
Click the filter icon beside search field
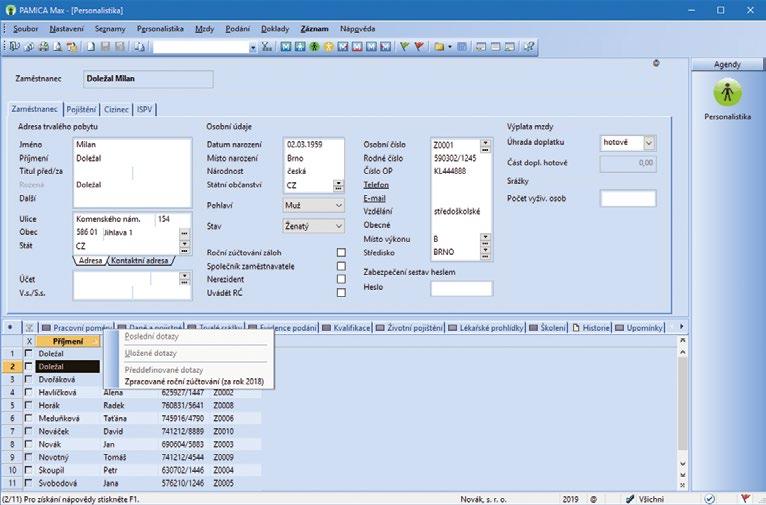266,46
